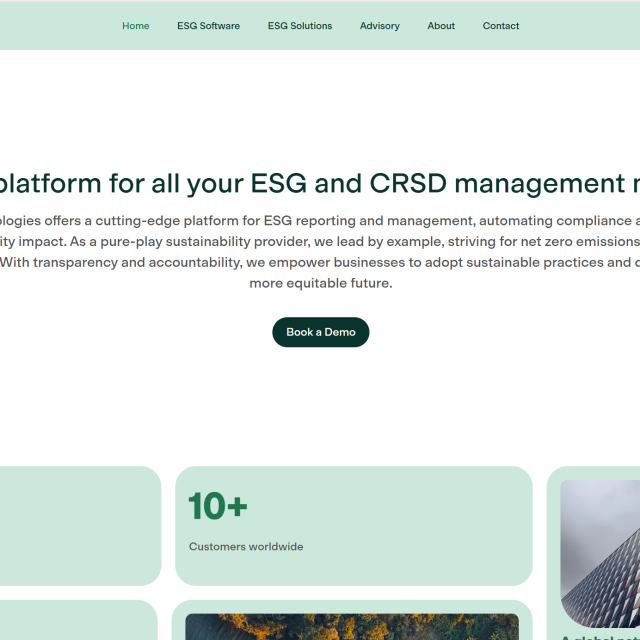Click the platform description paragraph text
The image size is (640, 640).
click(320, 241)
